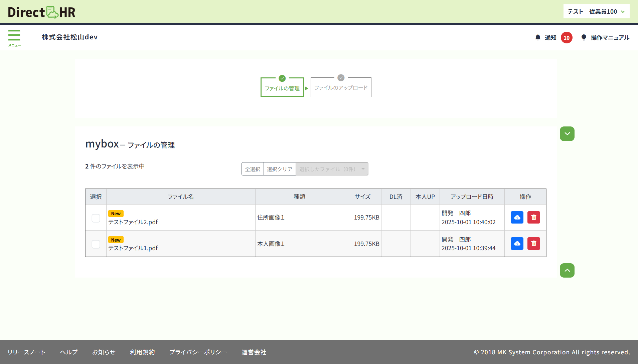Click the green down chevron button
The height and width of the screenshot is (364, 638).
click(567, 134)
